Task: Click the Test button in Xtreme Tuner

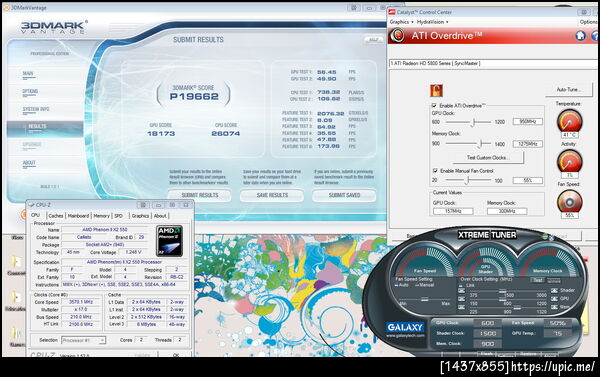Action: (538, 280)
